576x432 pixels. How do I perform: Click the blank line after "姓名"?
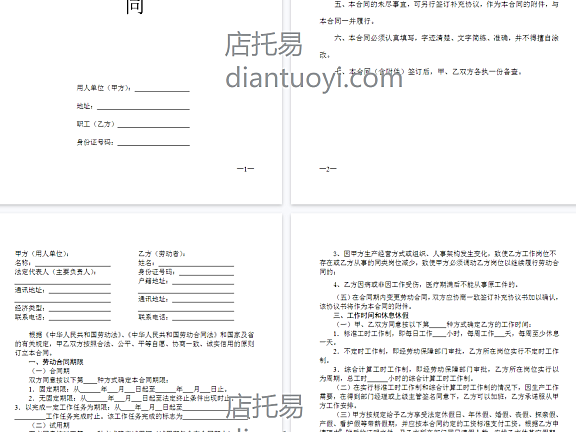tap(195, 265)
